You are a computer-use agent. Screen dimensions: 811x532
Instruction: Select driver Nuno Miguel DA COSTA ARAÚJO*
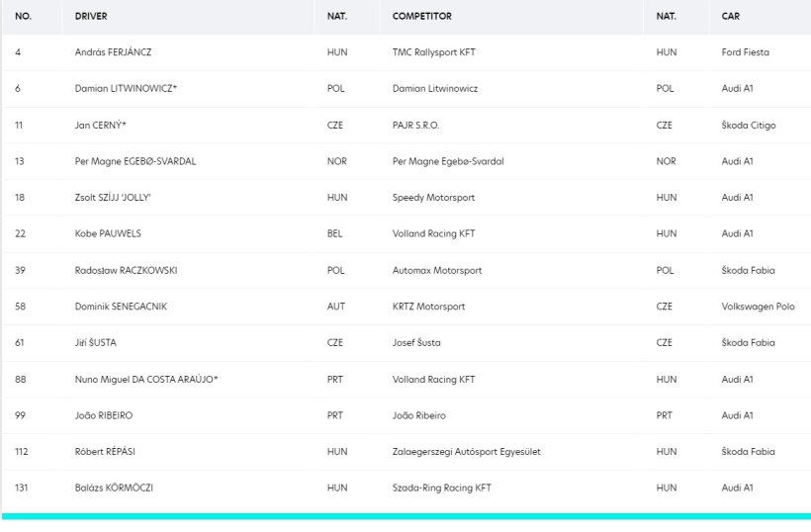145,380
